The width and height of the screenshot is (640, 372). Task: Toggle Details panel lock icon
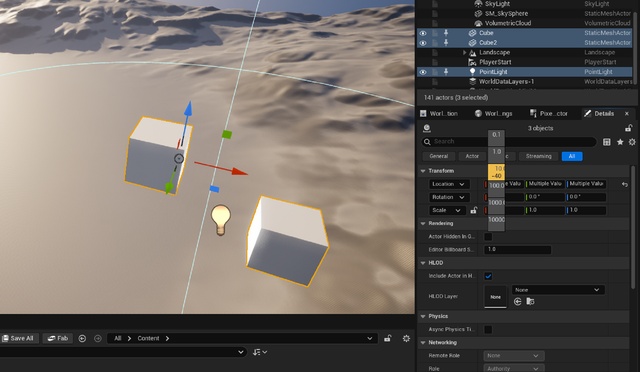pos(629,128)
